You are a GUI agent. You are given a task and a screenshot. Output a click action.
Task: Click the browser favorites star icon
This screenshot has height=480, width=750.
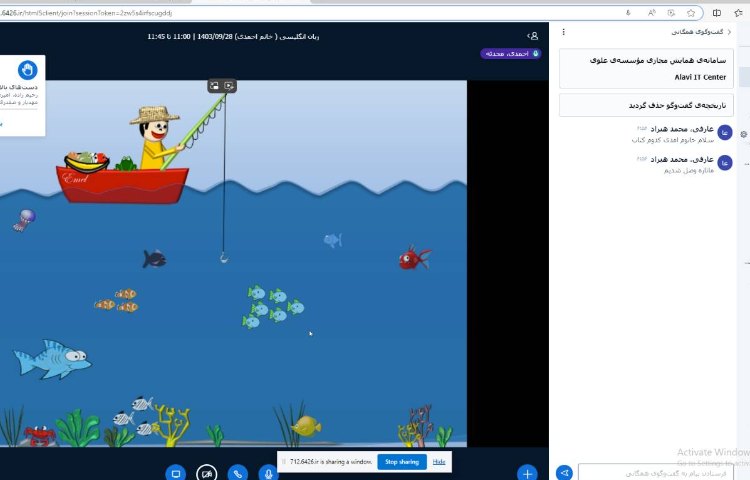pyautogui.click(x=691, y=12)
